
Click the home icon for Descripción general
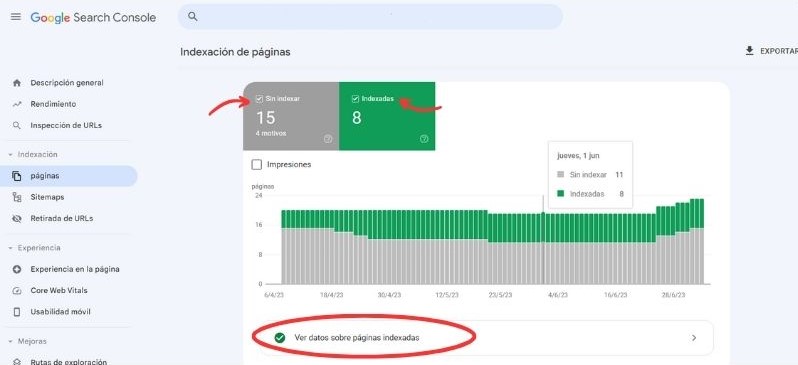[17, 82]
